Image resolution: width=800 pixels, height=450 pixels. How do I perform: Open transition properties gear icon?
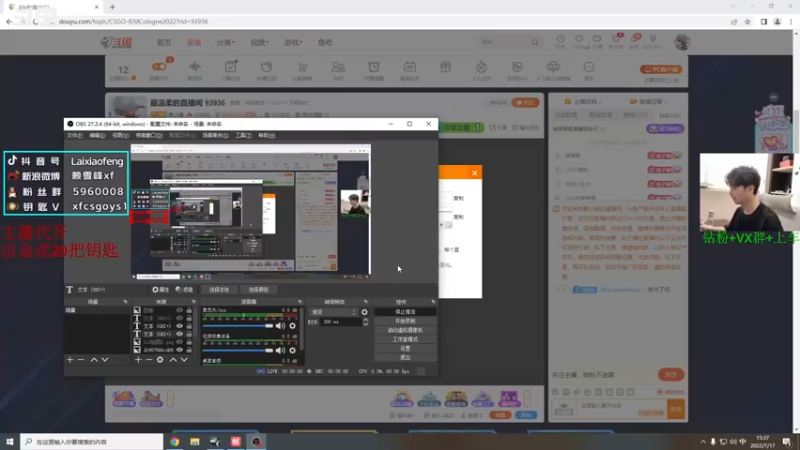pyautogui.click(x=364, y=312)
